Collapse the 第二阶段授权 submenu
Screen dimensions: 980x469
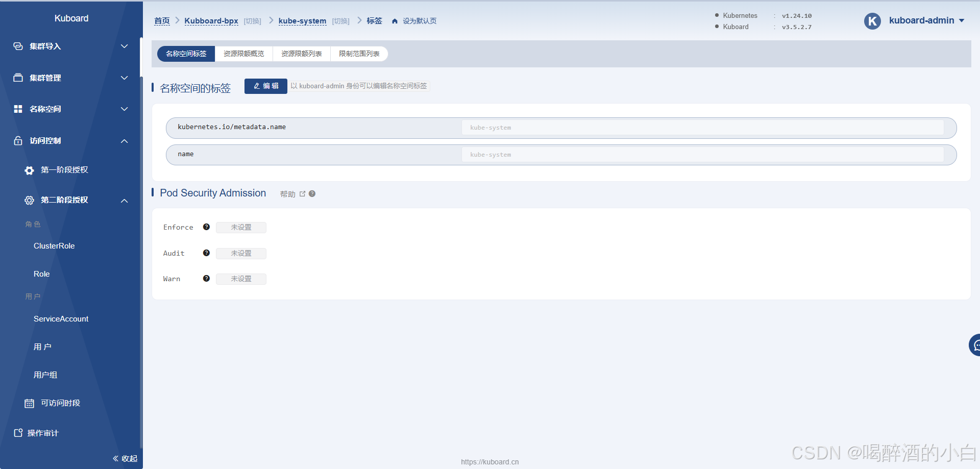124,201
